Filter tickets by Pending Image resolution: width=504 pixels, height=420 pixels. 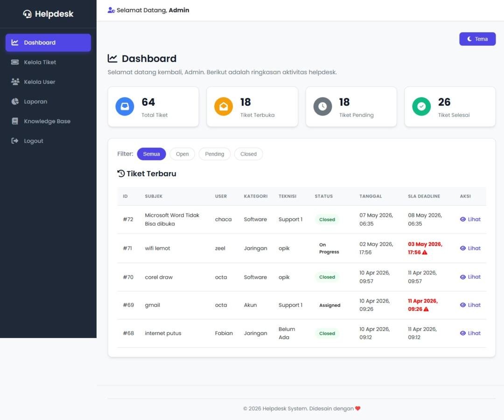click(214, 154)
